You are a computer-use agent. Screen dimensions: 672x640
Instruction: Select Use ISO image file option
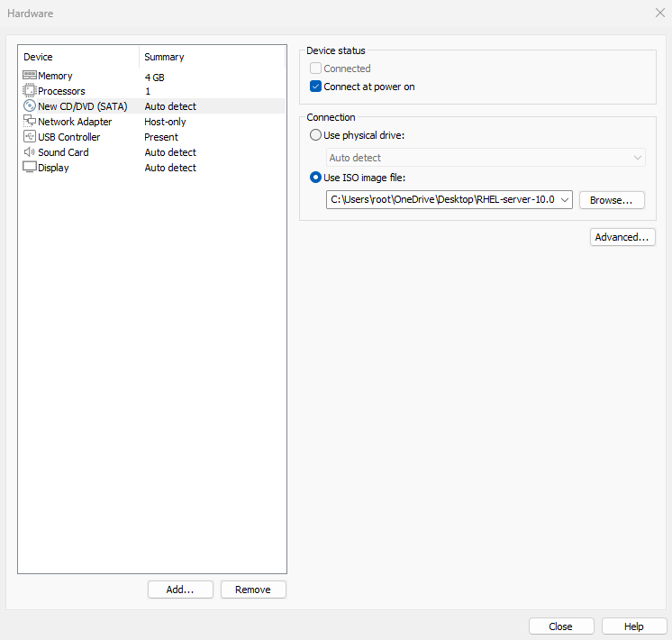pyautogui.click(x=315, y=178)
